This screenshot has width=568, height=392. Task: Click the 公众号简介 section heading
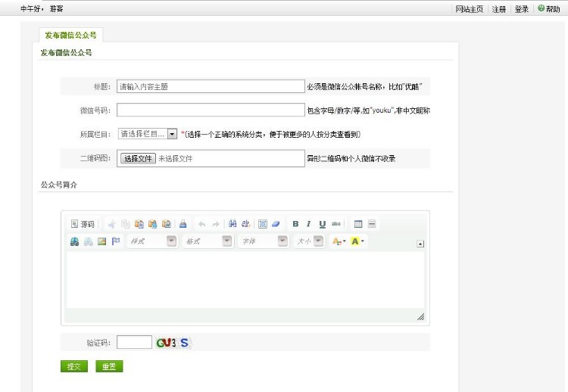pyautogui.click(x=58, y=185)
